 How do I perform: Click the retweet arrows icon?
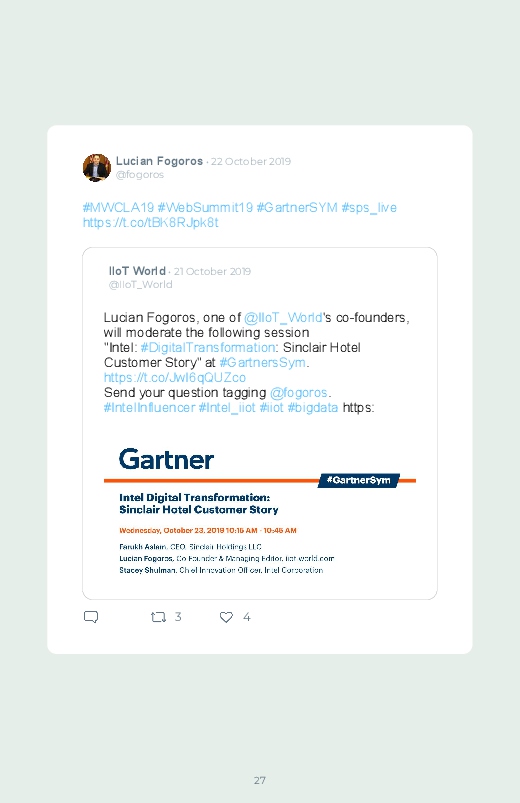(158, 617)
